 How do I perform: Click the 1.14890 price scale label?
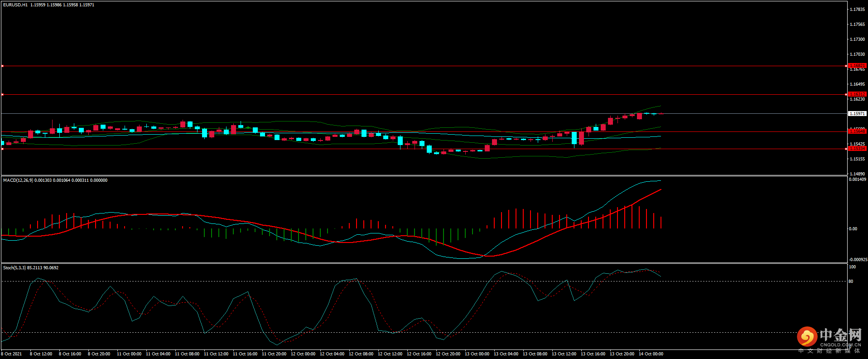(857, 174)
